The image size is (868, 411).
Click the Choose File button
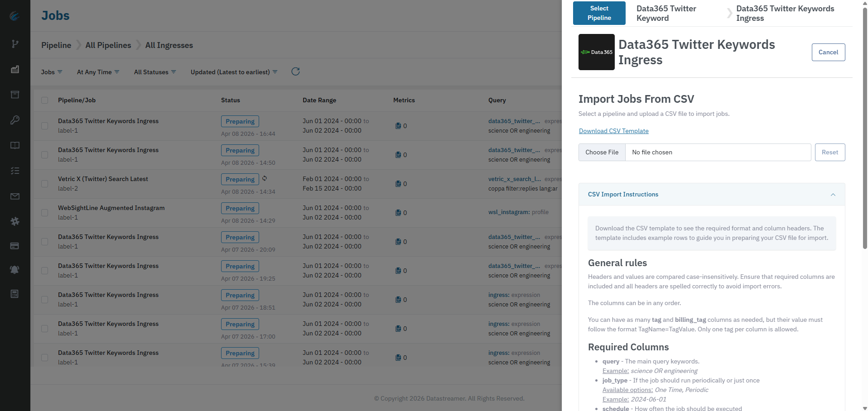pos(602,152)
